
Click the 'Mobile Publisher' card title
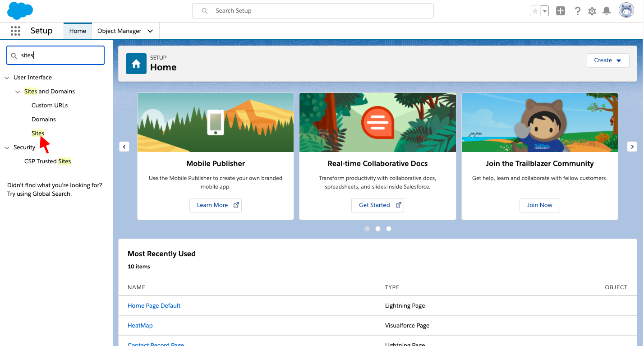(216, 164)
